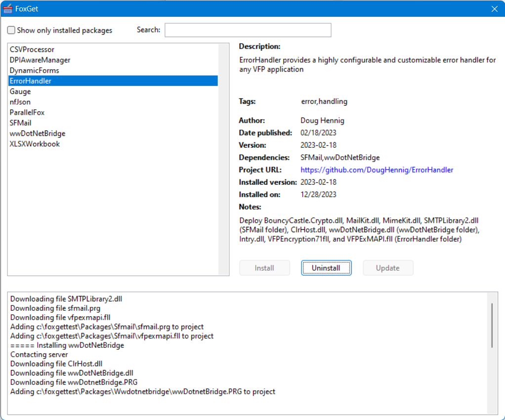The height and width of the screenshot is (420, 505).
Task: Click the Description text about ErrorHandler
Action: coord(368,64)
